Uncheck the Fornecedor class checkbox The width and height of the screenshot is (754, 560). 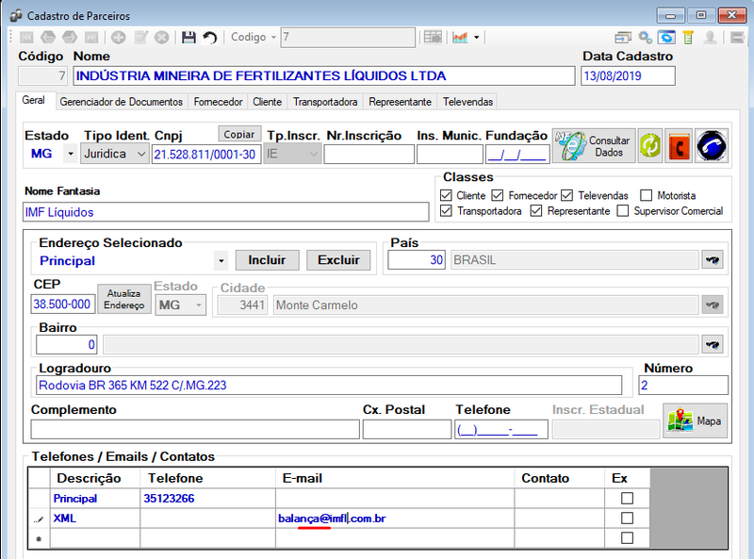tap(498, 195)
